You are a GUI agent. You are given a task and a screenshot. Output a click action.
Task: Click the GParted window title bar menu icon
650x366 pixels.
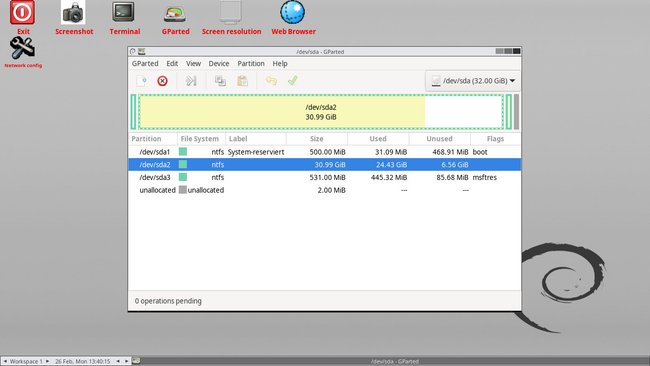tap(133, 51)
